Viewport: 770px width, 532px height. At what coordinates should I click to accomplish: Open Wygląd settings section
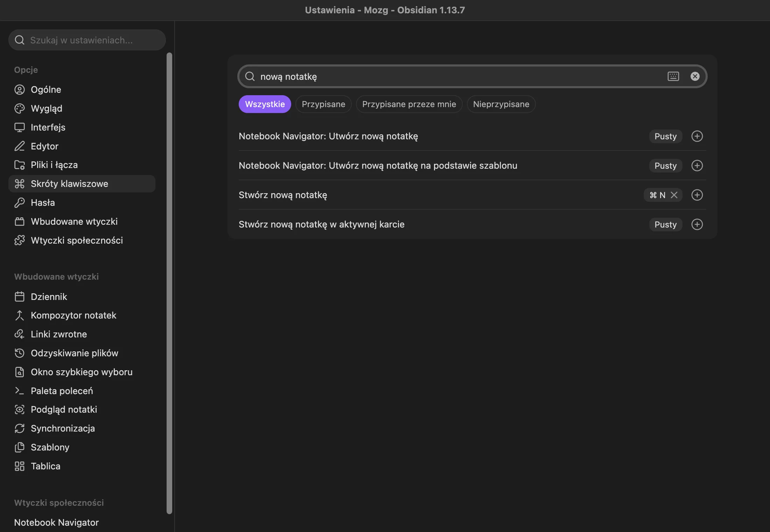[x=82, y=108]
